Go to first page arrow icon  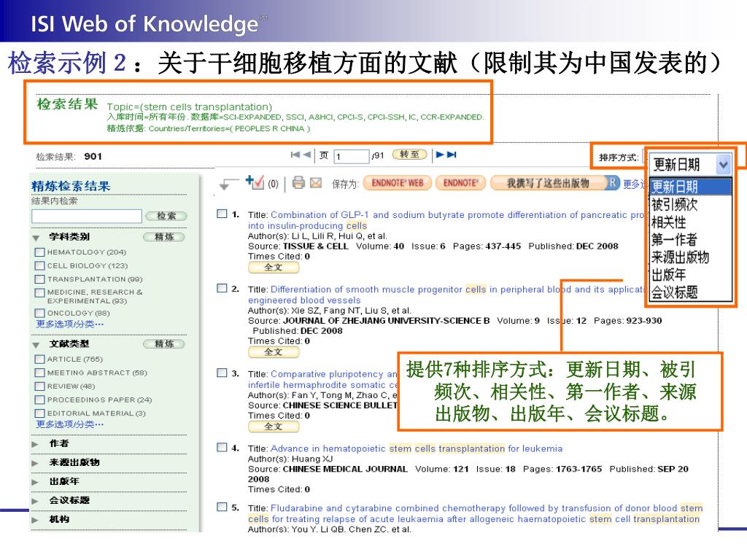pos(295,155)
